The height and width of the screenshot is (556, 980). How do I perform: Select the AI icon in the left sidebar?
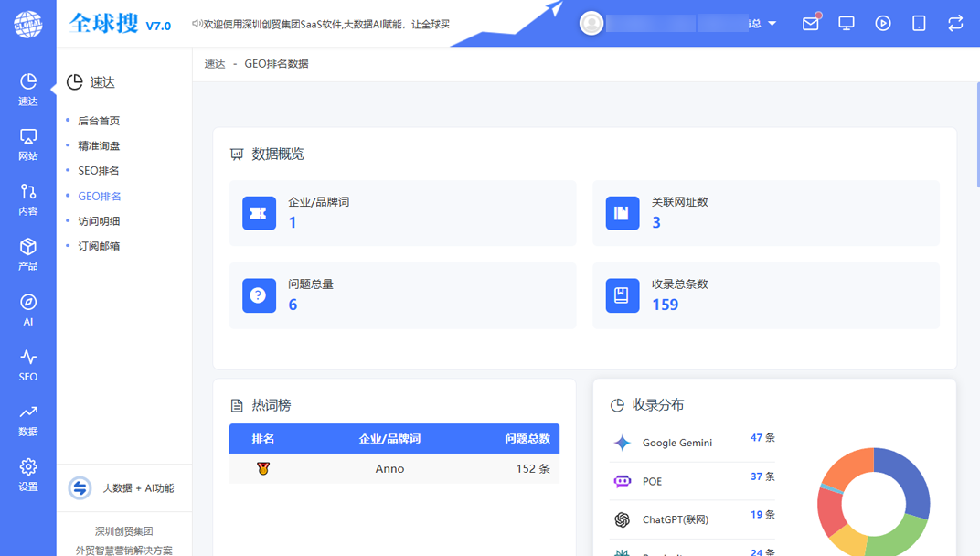[27, 306]
